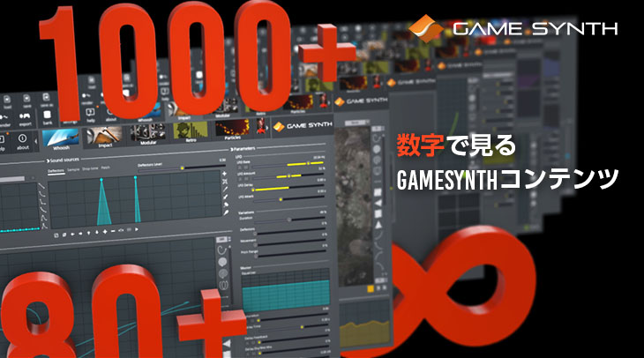
Task: Click the first teal peak in deflectors graph
Action: tap(101, 202)
